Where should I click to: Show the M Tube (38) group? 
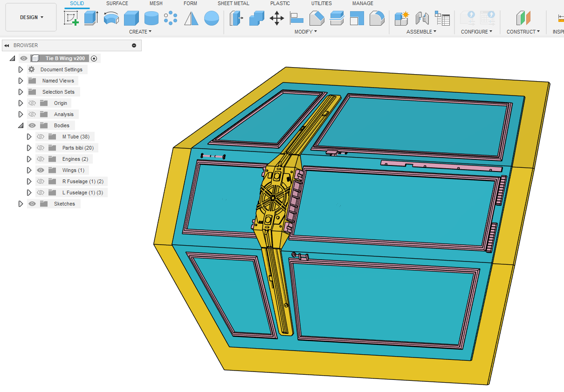coord(41,137)
